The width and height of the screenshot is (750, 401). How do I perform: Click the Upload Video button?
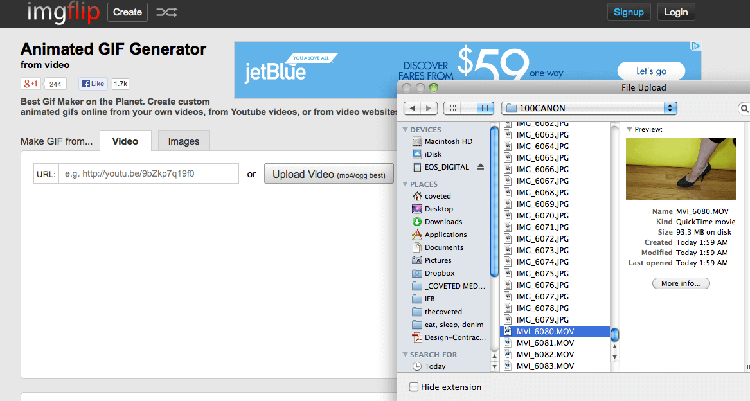[x=329, y=174]
